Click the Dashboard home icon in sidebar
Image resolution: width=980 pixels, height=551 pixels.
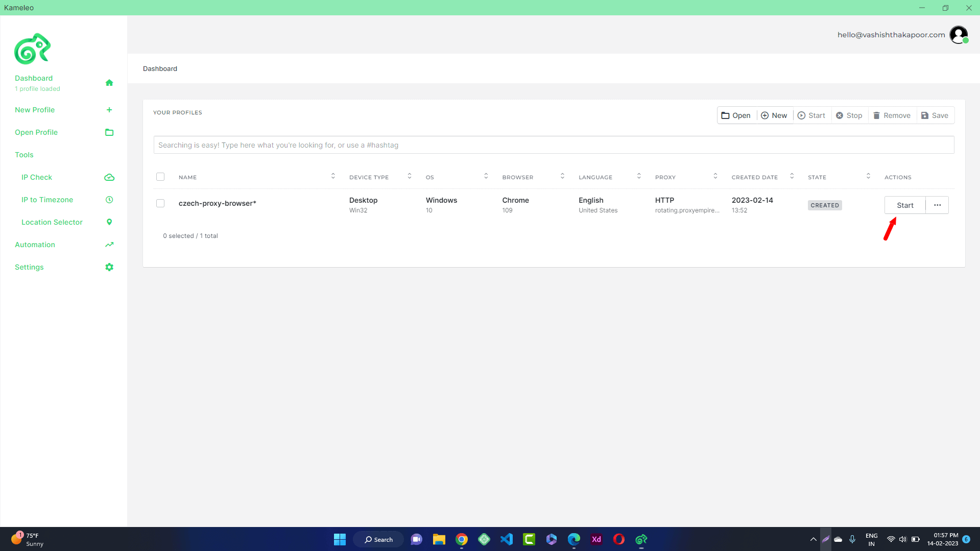point(109,83)
